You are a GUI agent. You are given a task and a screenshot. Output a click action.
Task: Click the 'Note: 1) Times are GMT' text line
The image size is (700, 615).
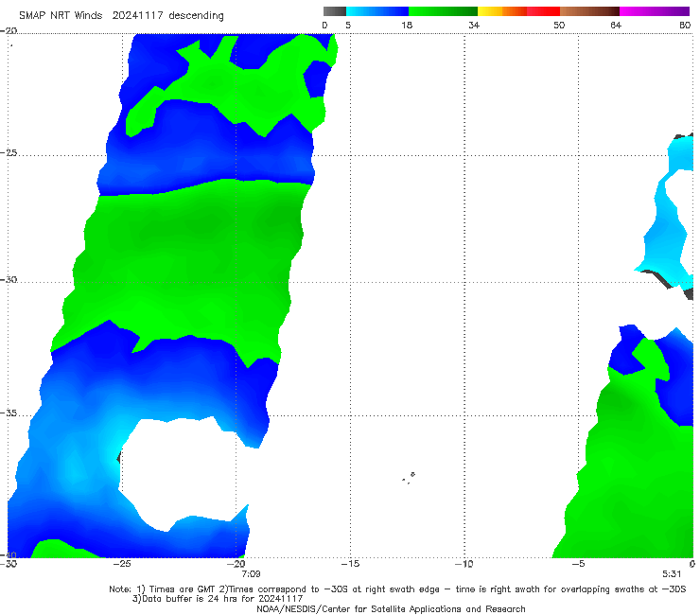point(397,589)
